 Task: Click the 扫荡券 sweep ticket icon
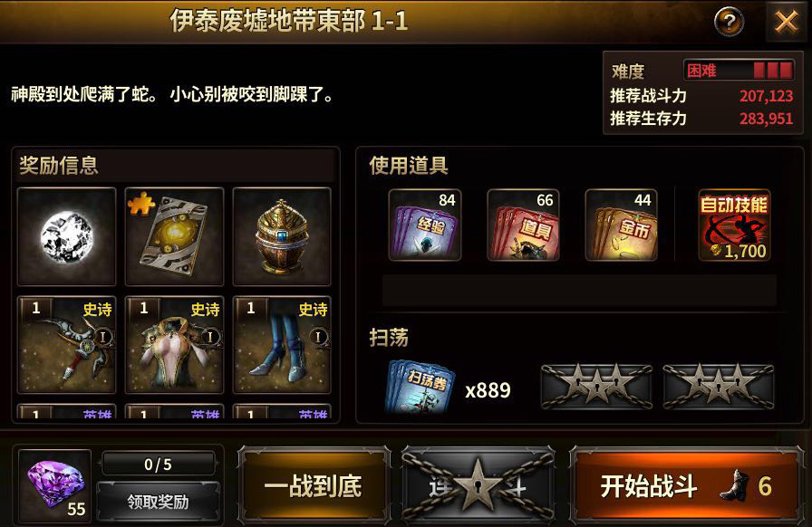coord(421,387)
